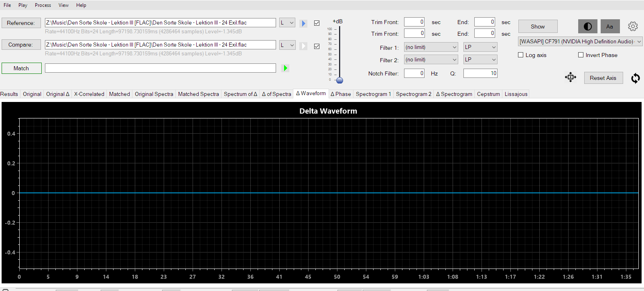
Task: Play the matched result with green arrow
Action: (285, 68)
